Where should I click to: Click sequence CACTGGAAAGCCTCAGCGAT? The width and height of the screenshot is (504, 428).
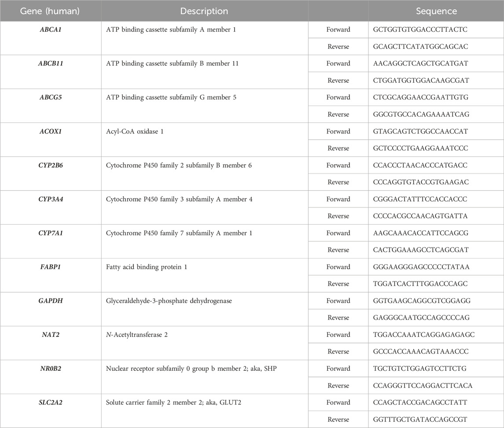[421, 250]
